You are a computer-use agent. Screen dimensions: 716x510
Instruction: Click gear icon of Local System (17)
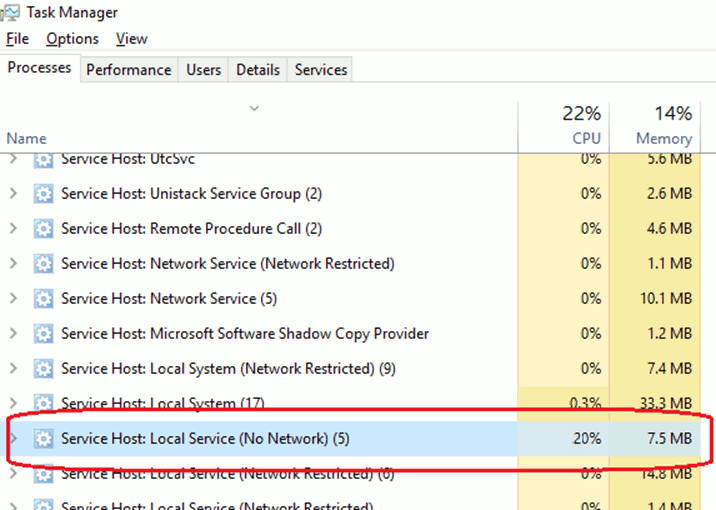43,402
